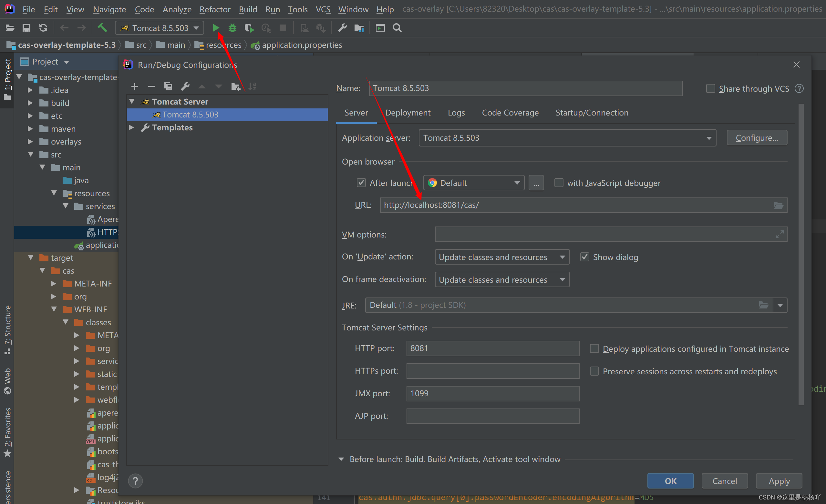Switch to the Logs tab
The height and width of the screenshot is (504, 826).
(x=456, y=113)
